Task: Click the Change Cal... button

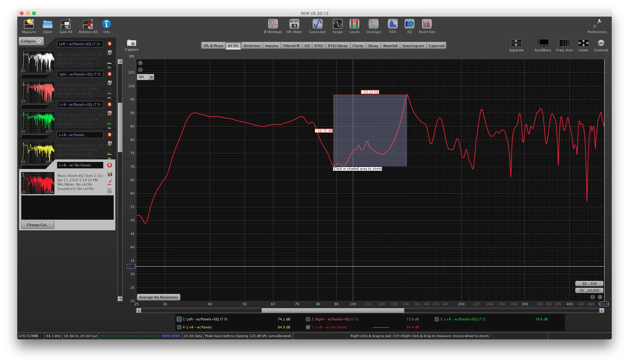Action: 37,225
